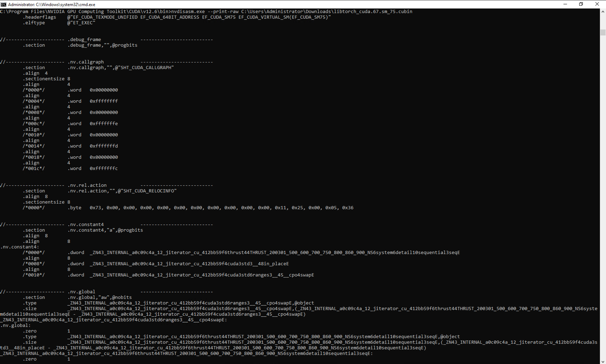
Task: Click the '.nv.global' section header comment
Action: pyautogui.click(x=107, y=292)
